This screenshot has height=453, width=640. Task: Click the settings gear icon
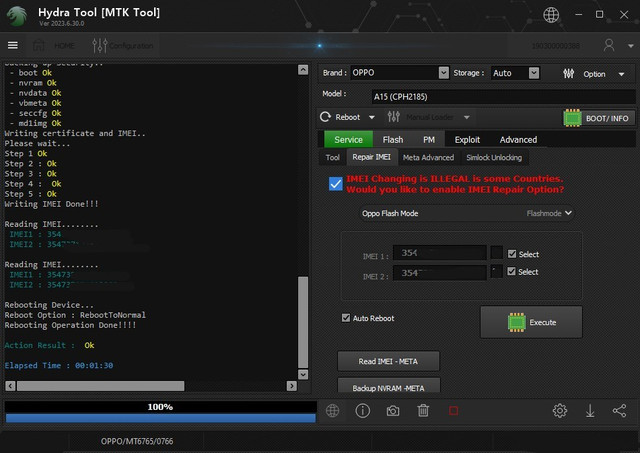560,411
